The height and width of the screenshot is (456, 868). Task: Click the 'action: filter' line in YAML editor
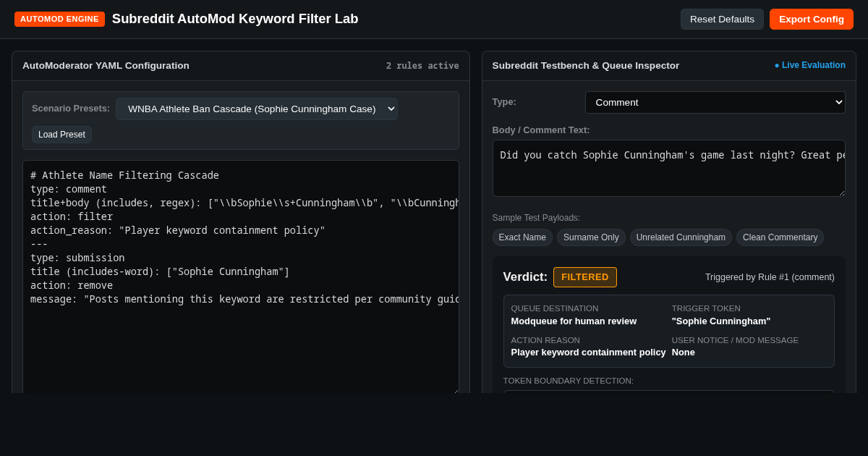[72, 216]
